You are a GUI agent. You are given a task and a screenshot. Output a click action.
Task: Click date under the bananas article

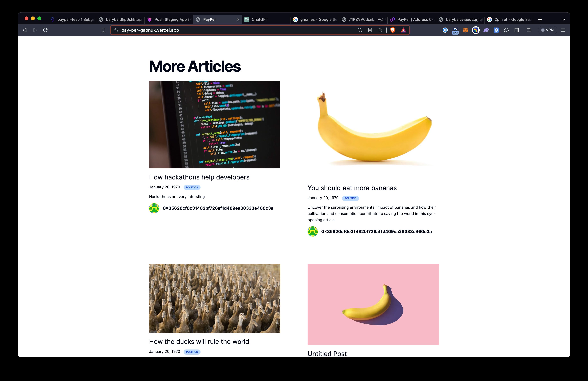323,198
